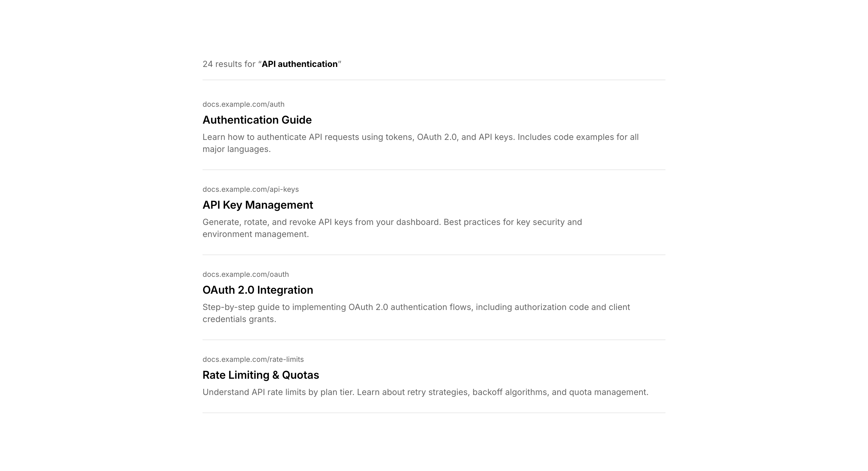Click the docs.example.com/auth URL
The width and height of the screenshot is (868, 471).
(x=243, y=104)
